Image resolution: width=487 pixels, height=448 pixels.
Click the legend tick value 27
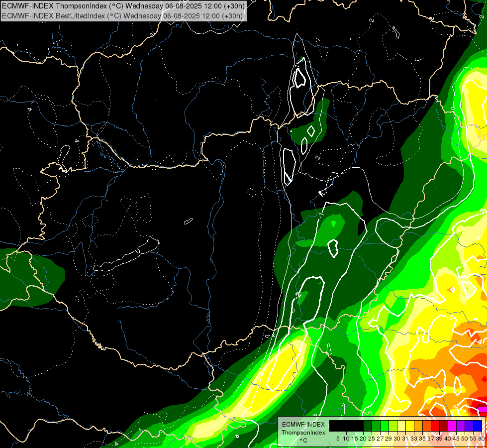click(x=380, y=439)
